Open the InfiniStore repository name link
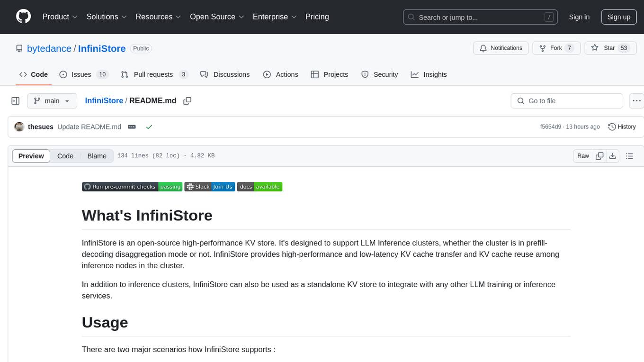Screen dimensions: 644x362 point(102,48)
